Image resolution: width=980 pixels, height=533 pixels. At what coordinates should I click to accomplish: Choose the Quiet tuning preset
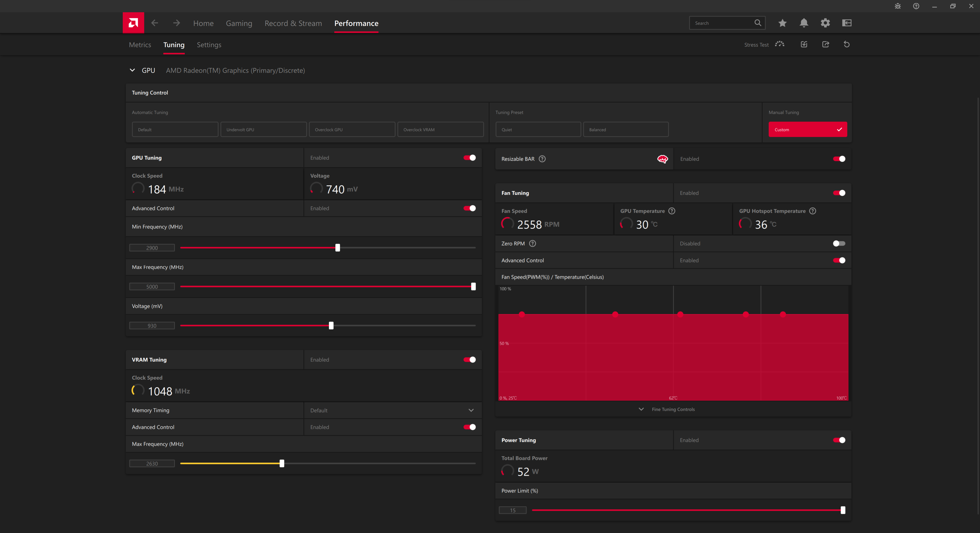coord(538,129)
